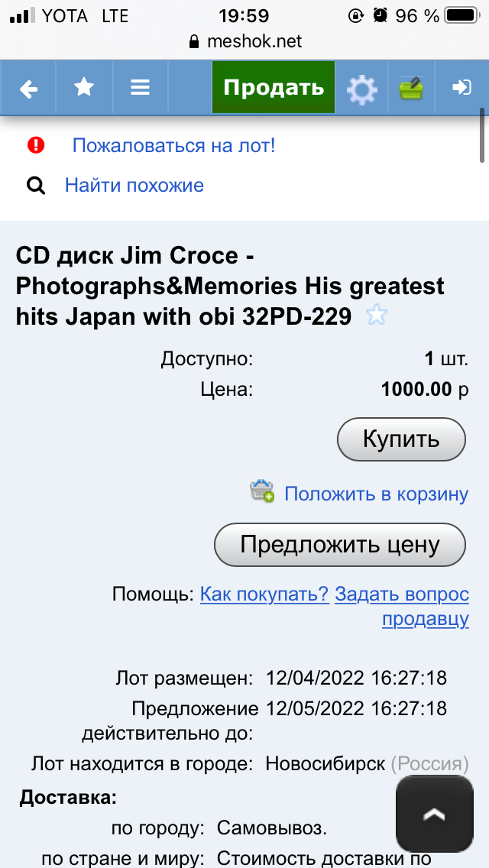Image resolution: width=489 pixels, height=868 pixels.
Task: Open Задать вопрос продавцу link
Action: pyautogui.click(x=402, y=607)
